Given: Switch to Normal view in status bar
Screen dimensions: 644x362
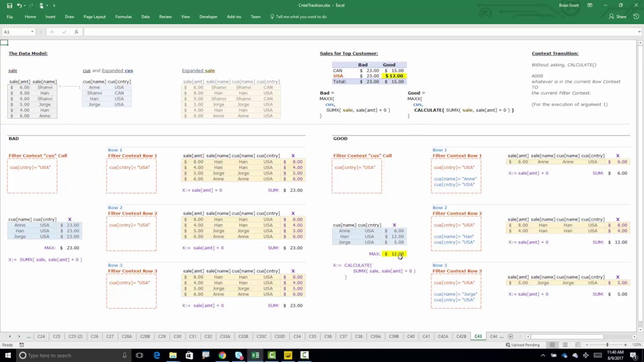Looking at the screenshot, I should point(552,345).
